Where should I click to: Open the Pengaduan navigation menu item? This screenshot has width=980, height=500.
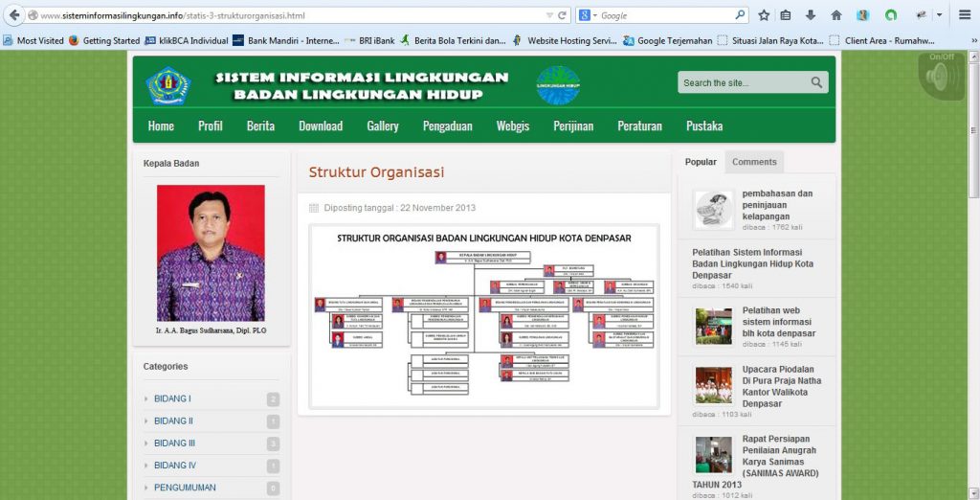(447, 125)
